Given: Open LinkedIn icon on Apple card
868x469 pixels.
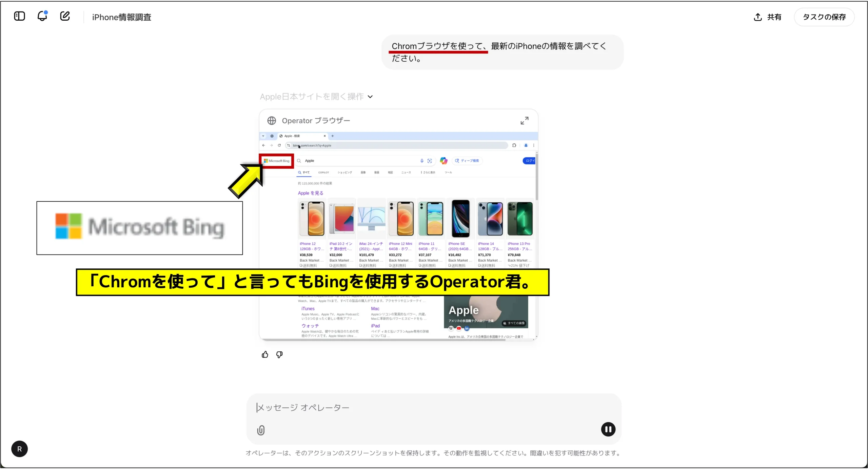Looking at the screenshot, I should (x=467, y=328).
